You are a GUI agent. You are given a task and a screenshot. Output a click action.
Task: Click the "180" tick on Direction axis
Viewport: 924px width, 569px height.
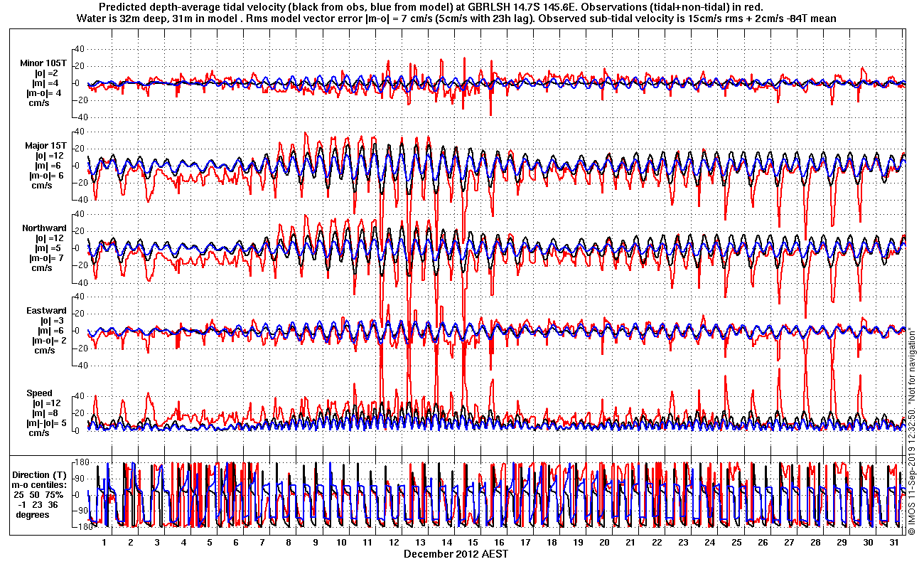[x=80, y=462]
